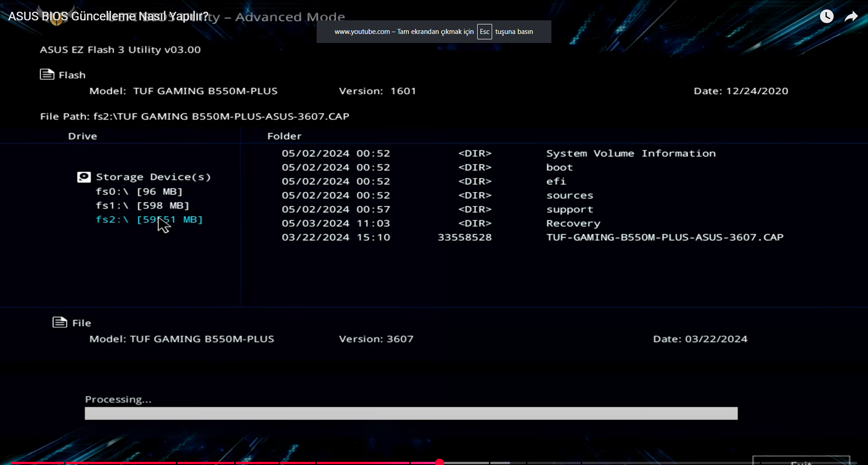Click the file size 33558528 value
868x465 pixels.
click(465, 237)
